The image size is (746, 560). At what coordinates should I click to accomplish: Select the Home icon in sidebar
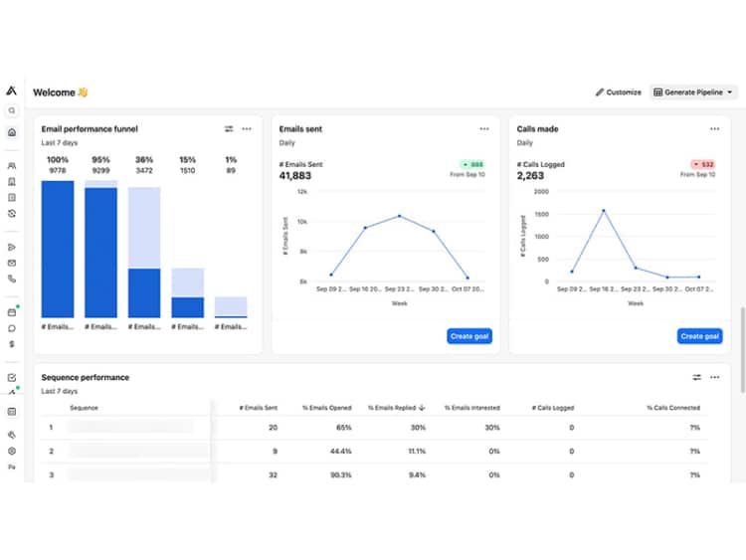coord(12,132)
